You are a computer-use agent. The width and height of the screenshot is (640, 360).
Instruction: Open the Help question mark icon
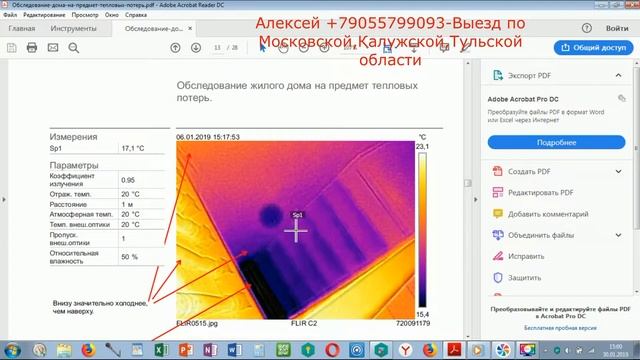(587, 28)
